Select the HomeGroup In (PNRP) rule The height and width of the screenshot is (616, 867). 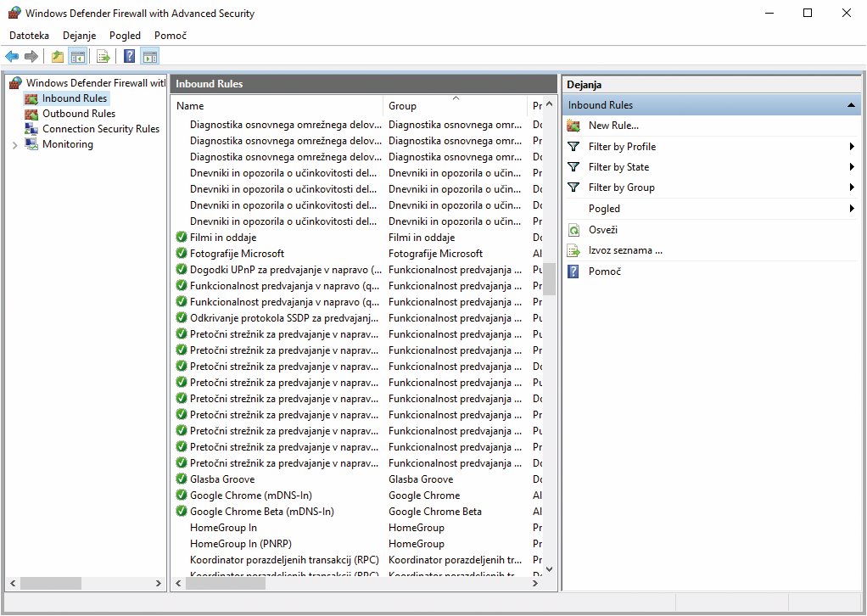[241, 544]
